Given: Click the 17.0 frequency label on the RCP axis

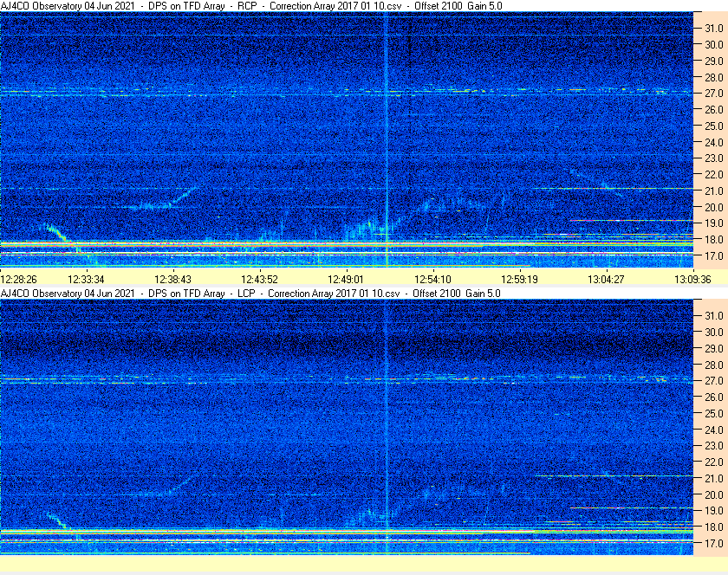Looking at the screenshot, I should [x=714, y=255].
